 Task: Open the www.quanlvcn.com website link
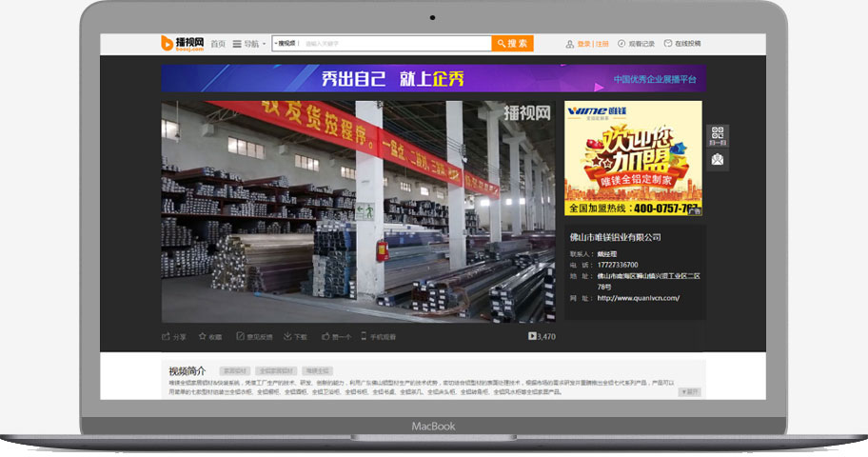point(638,298)
